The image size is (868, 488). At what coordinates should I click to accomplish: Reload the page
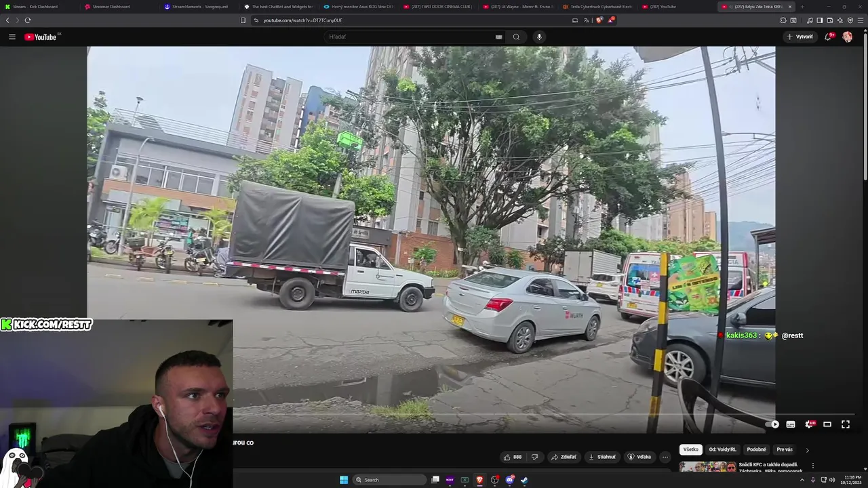[27, 20]
